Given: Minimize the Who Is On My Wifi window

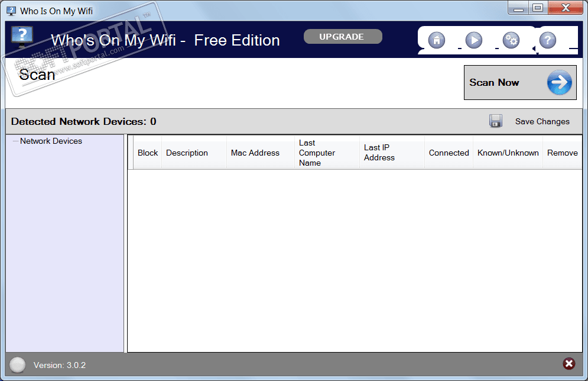Looking at the screenshot, I should pos(518,8).
